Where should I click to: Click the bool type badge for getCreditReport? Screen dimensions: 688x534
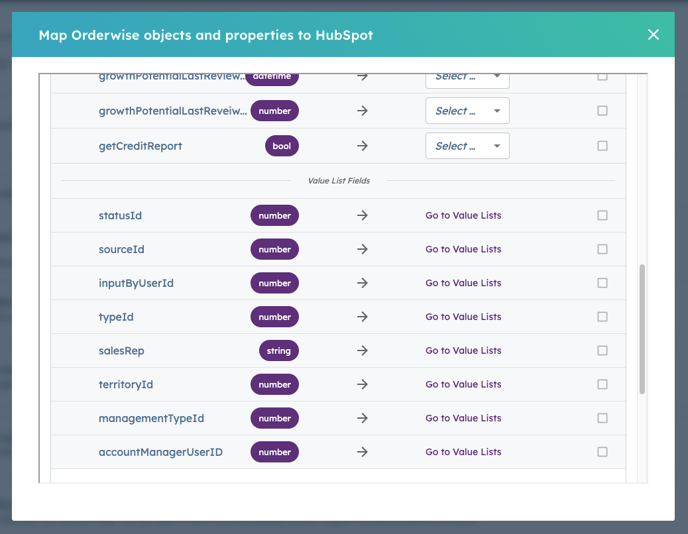click(x=282, y=146)
